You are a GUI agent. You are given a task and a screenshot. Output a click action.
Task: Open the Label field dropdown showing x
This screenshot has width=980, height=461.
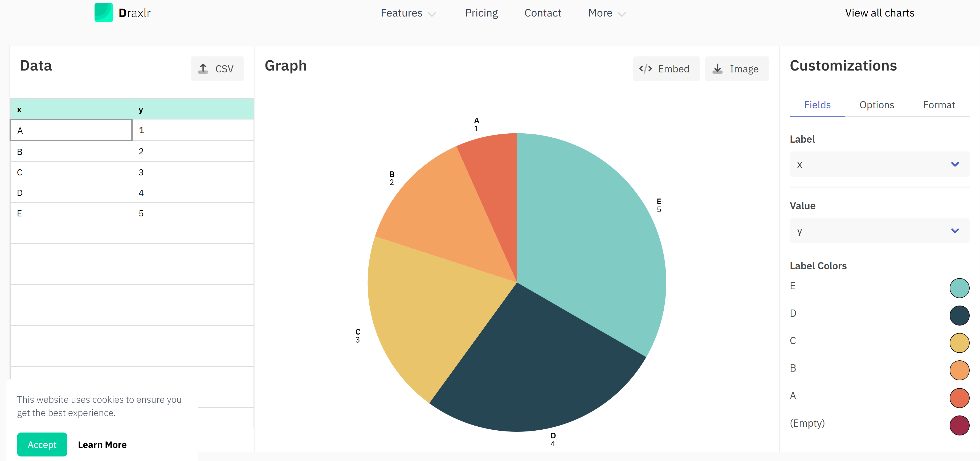(879, 164)
